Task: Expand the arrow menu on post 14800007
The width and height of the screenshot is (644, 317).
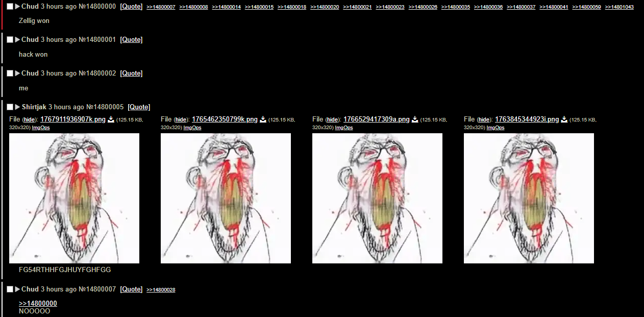Action: (x=17, y=289)
